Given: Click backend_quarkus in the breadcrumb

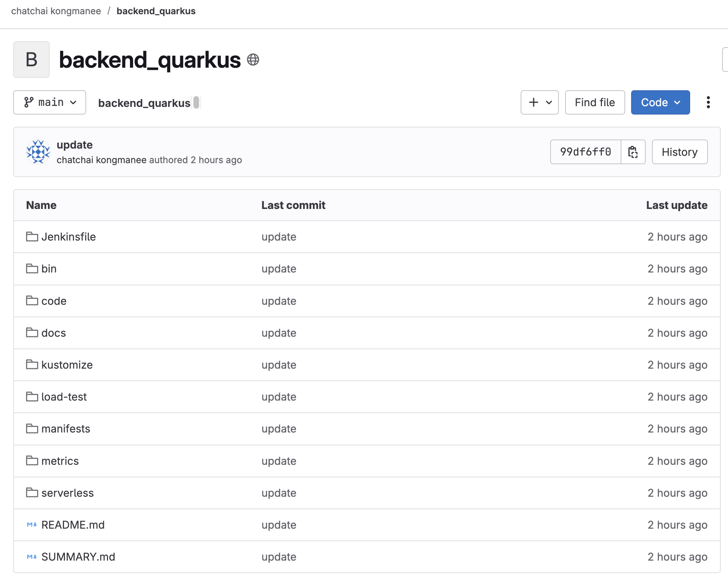Looking at the screenshot, I should click(156, 11).
